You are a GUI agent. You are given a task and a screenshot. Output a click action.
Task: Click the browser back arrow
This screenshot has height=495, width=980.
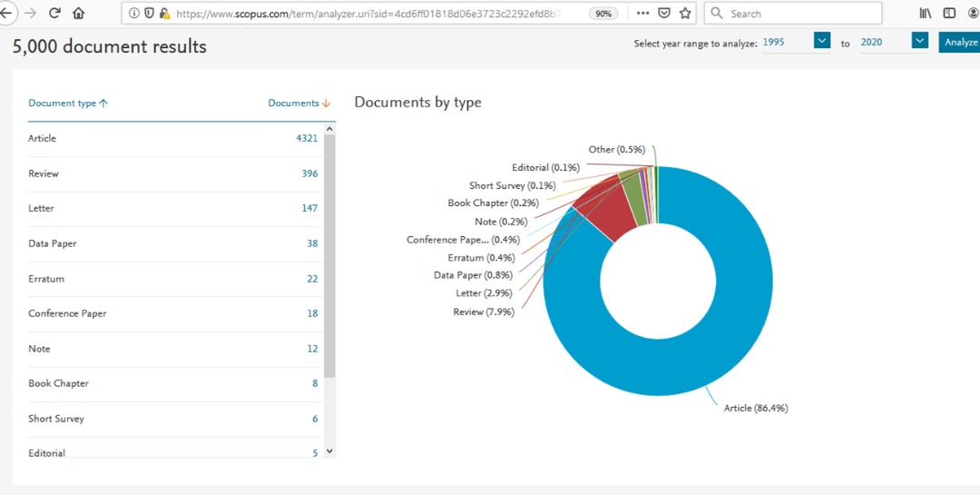point(7,14)
